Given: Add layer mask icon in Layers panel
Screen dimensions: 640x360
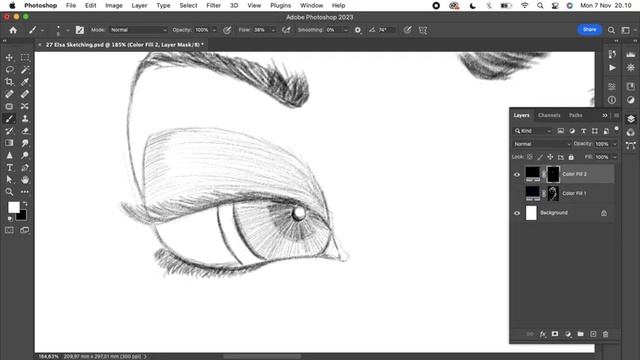Looking at the screenshot, I should (555, 334).
